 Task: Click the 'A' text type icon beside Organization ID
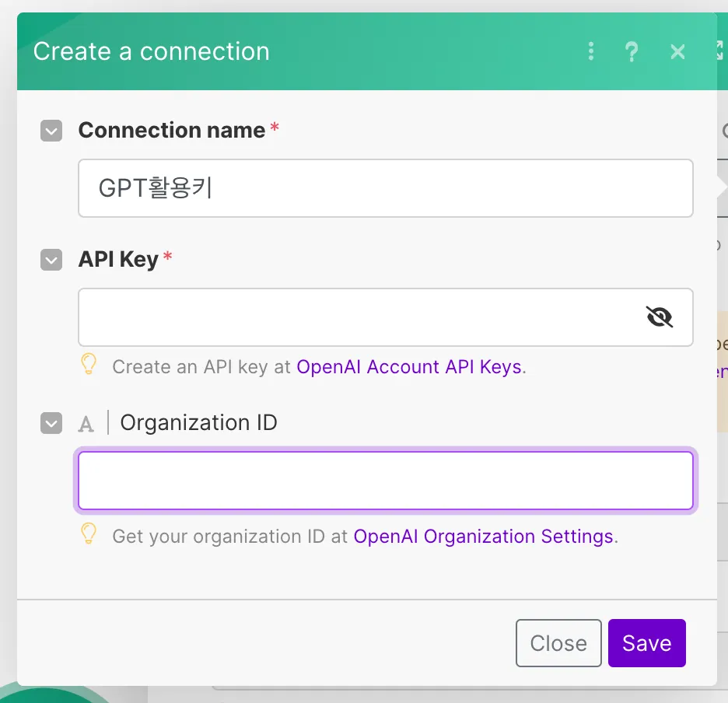click(86, 424)
